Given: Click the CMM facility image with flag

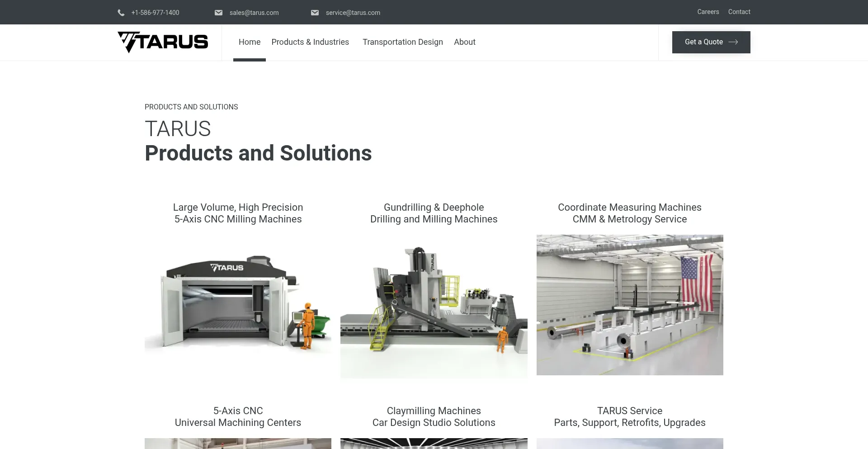Looking at the screenshot, I should [630, 305].
